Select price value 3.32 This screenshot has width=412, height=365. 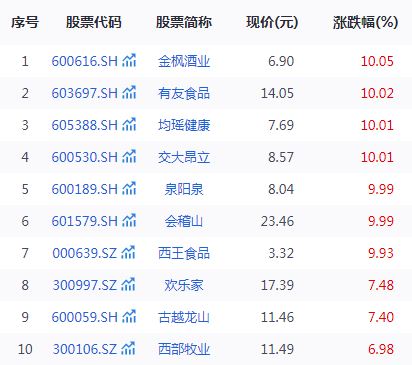(281, 253)
